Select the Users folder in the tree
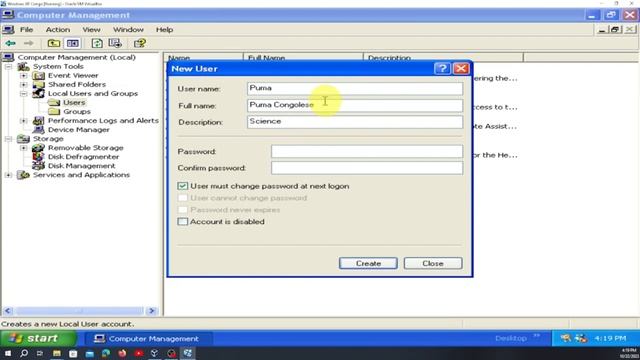 click(x=74, y=102)
